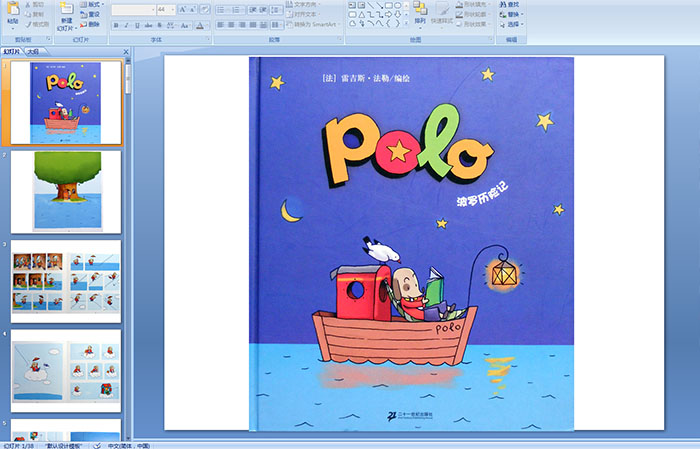Image resolution: width=700 pixels, height=449 pixels.
Task: Toggle underline formatting
Action: [x=137, y=25]
